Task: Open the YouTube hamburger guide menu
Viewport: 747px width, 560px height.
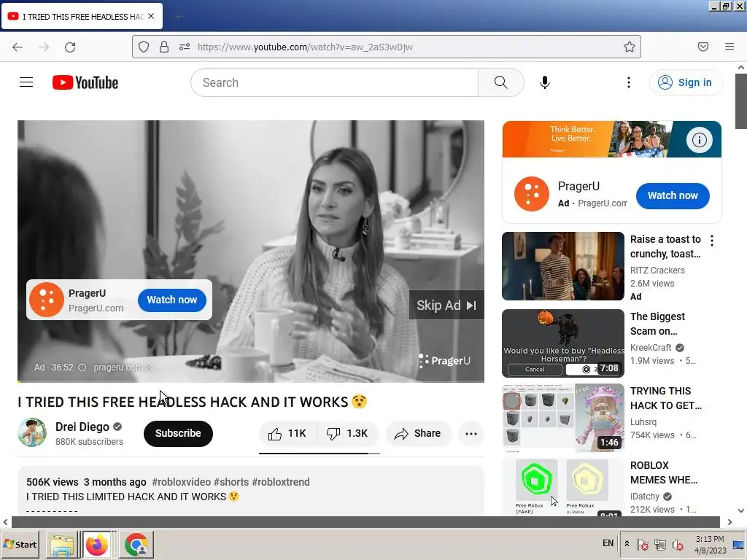Action: tap(26, 82)
